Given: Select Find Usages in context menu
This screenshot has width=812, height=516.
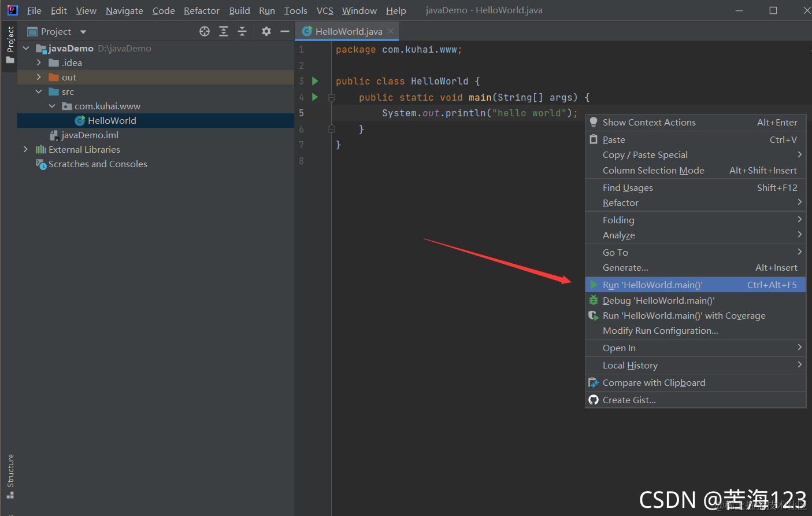Looking at the screenshot, I should [696, 187].
